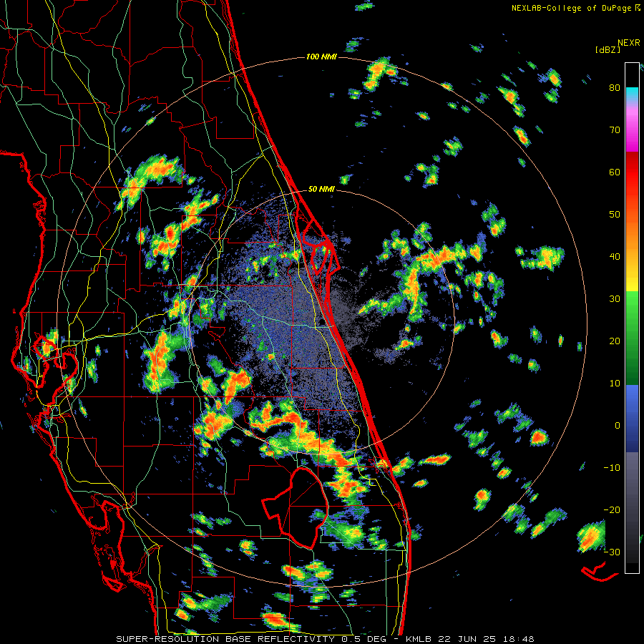
Task: Click the Super-Resolution Base Reflectivity caption
Action: (325, 639)
